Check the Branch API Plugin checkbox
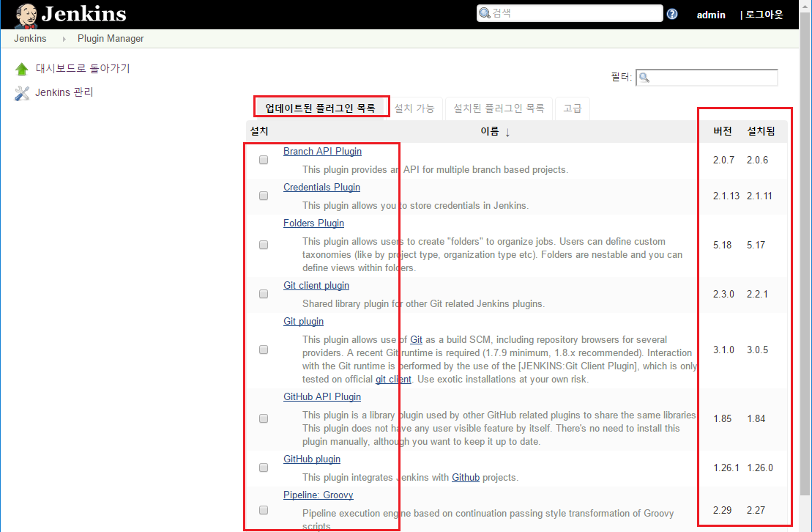The image size is (812, 532). (x=264, y=160)
